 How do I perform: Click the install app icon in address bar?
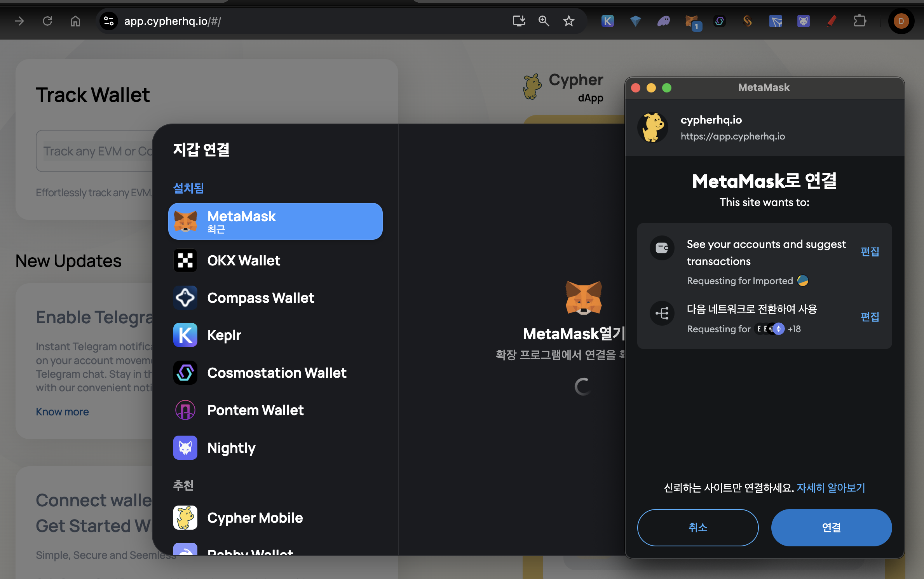(519, 21)
